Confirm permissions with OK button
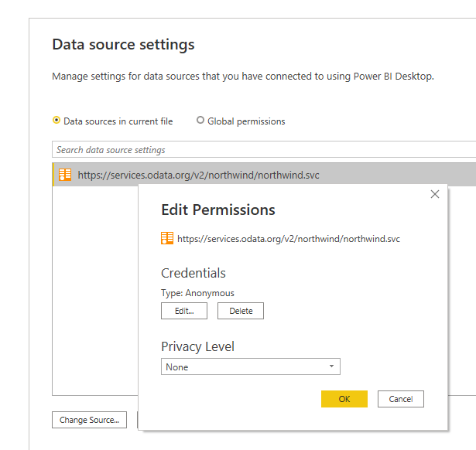476x450 pixels. tap(344, 399)
